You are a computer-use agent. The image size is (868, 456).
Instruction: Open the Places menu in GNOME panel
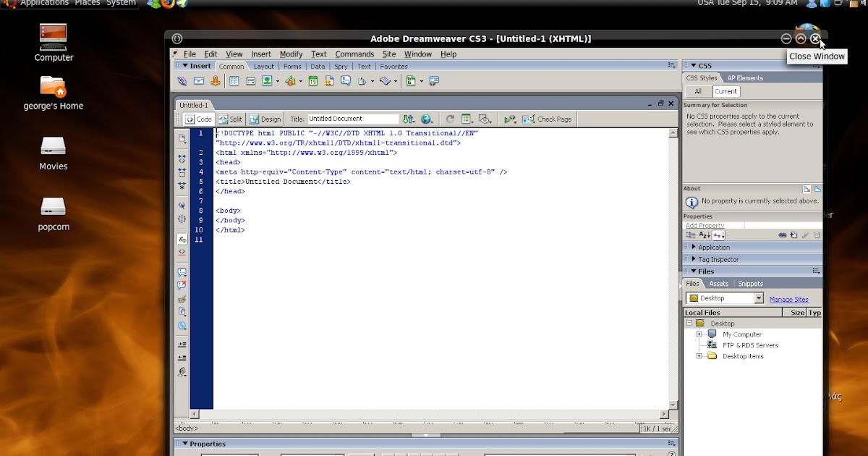coord(88,3)
